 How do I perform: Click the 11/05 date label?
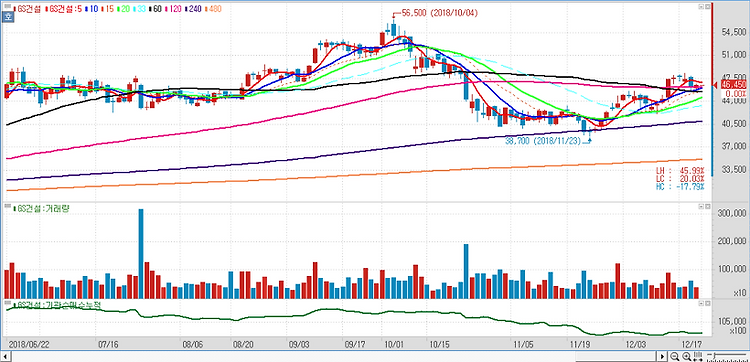(x=523, y=344)
